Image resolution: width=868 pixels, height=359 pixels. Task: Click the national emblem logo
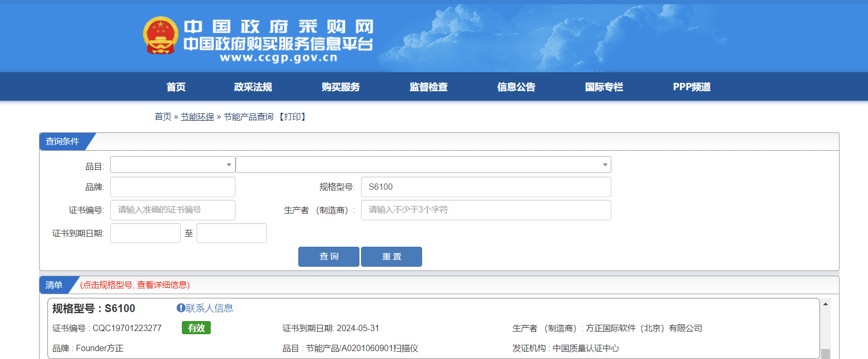click(161, 35)
